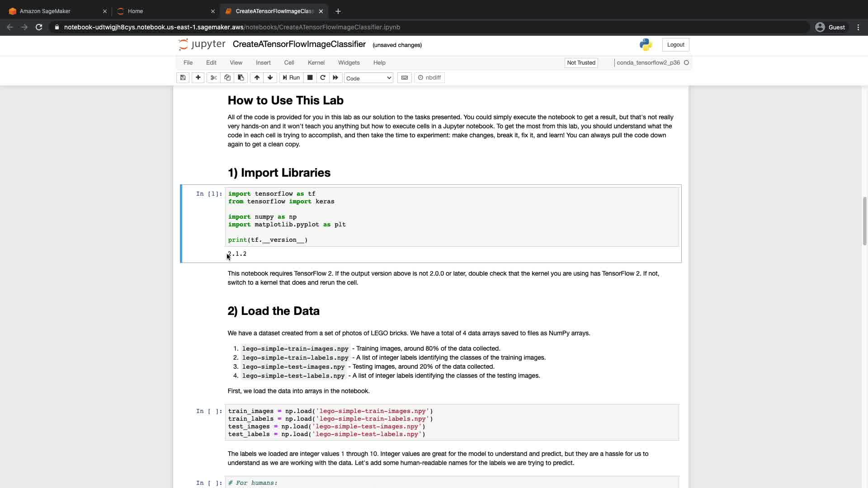This screenshot has width=868, height=488.
Task: Copy selected cells icon
Action: [x=227, y=78]
